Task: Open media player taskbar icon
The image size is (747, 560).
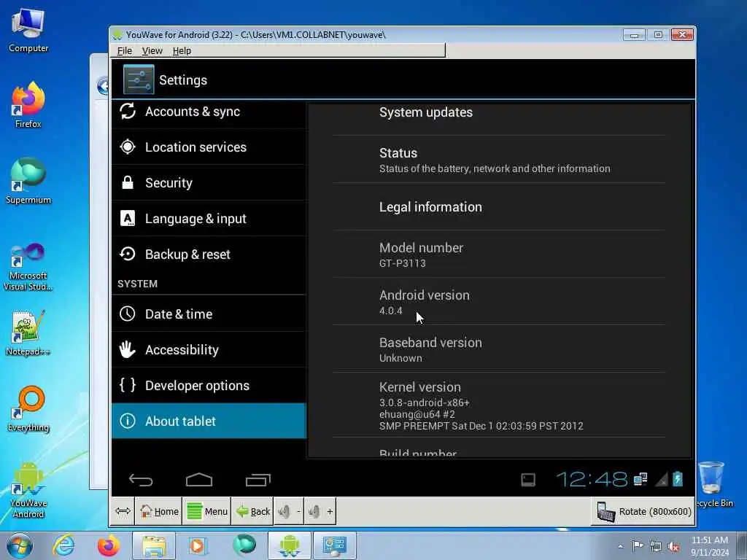Action: (198, 545)
